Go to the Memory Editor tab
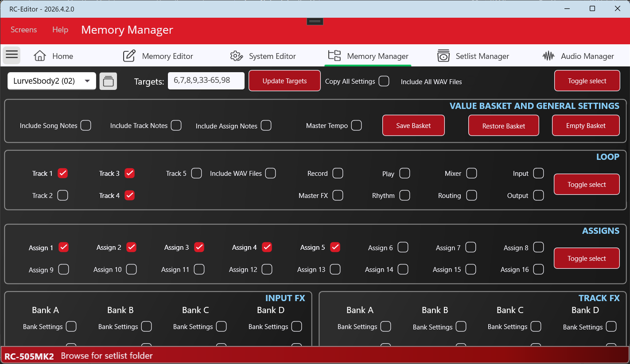 [158, 56]
